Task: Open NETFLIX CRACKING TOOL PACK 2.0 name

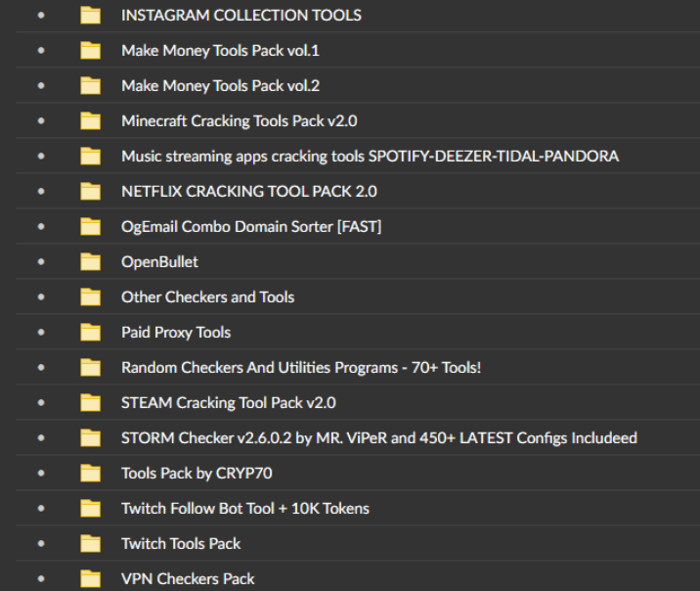Action: [249, 192]
